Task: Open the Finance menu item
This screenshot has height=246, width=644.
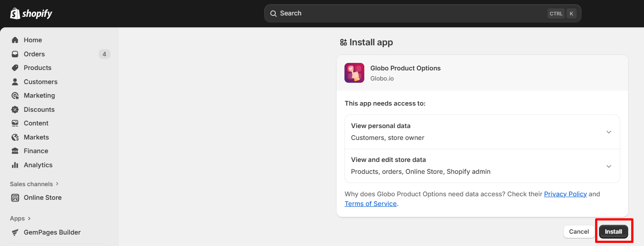Action: pos(36,151)
